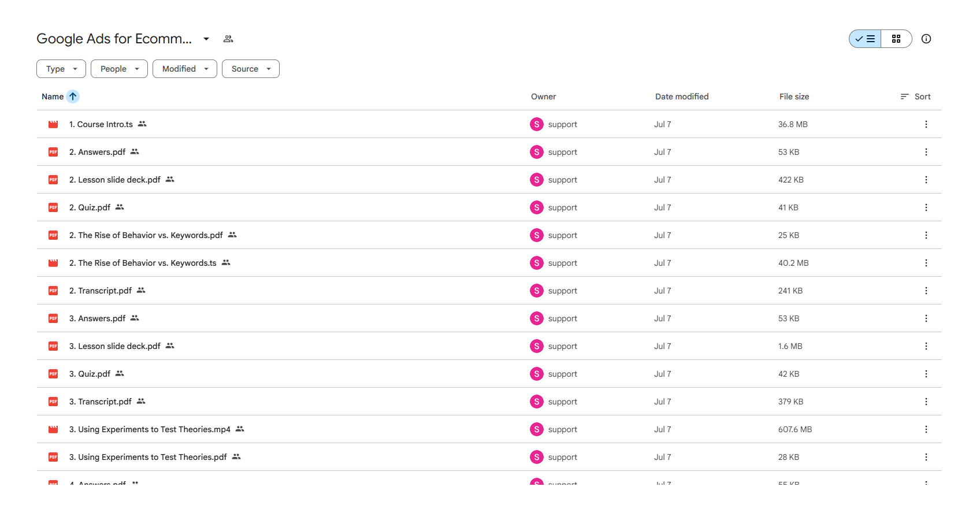
Task: Open more actions for 3. Using Experiments to Test Theories.mp4
Action: tap(926, 429)
